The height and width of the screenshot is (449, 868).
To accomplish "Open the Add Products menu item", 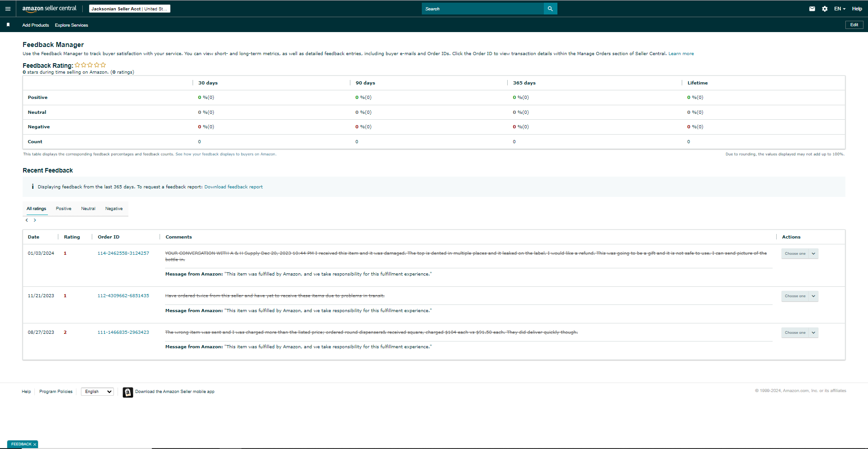I will [36, 25].
